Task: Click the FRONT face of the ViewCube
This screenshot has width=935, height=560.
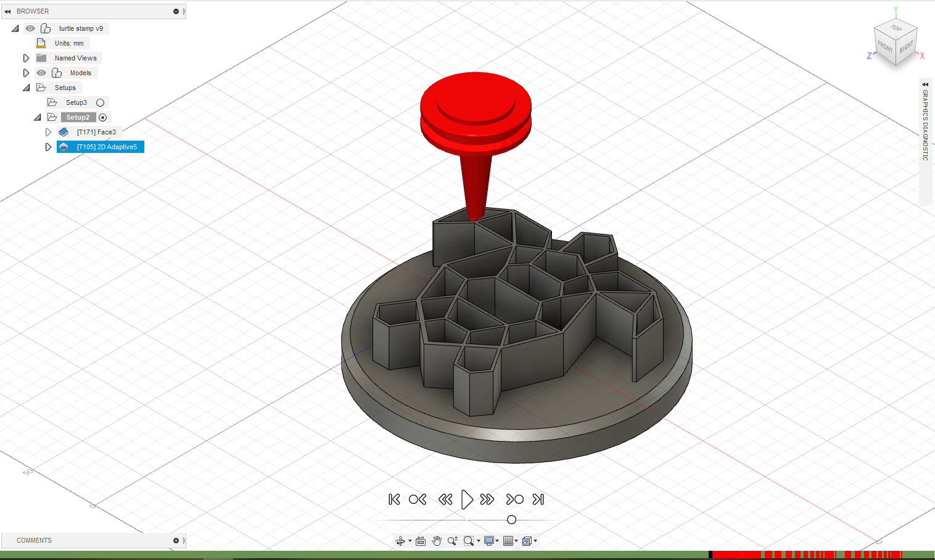Action: tap(886, 44)
